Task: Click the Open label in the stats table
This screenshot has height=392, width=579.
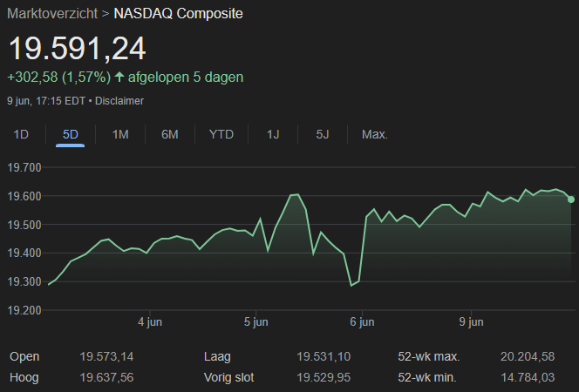Action: point(24,357)
